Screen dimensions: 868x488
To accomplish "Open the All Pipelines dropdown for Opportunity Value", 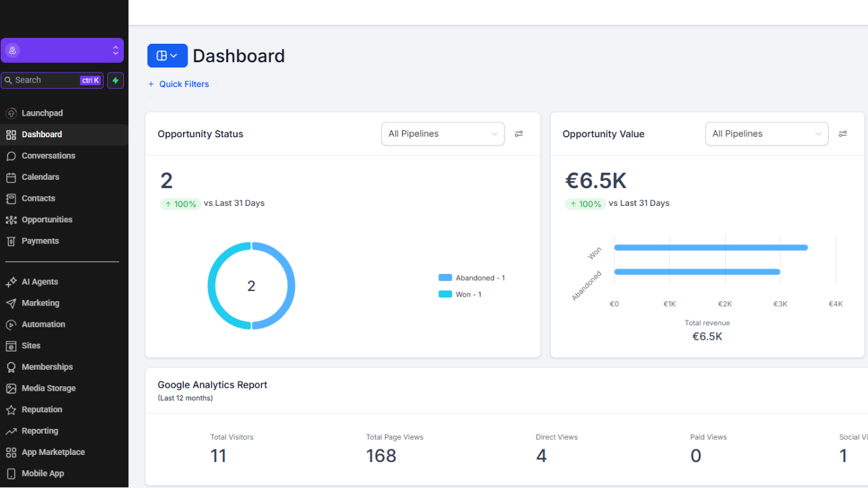I will (766, 133).
